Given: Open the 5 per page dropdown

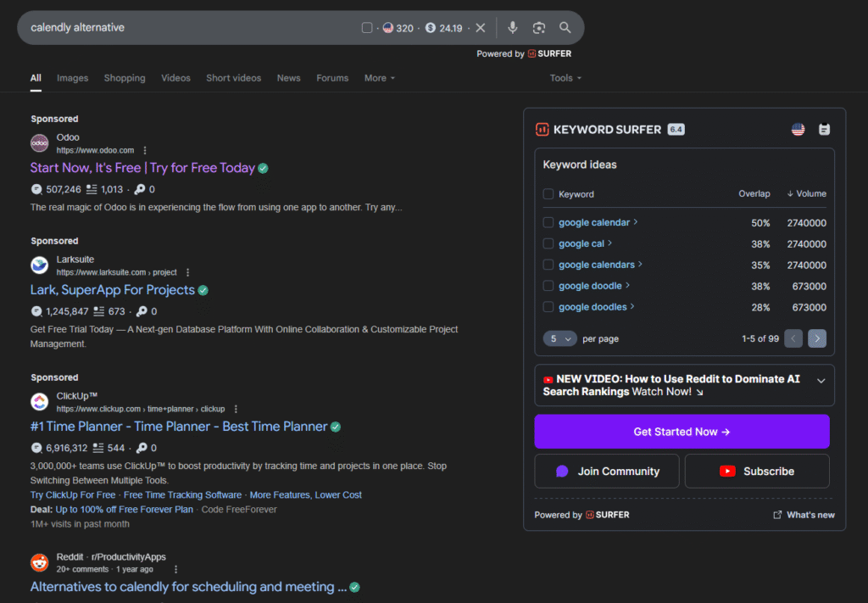Looking at the screenshot, I should click(559, 338).
